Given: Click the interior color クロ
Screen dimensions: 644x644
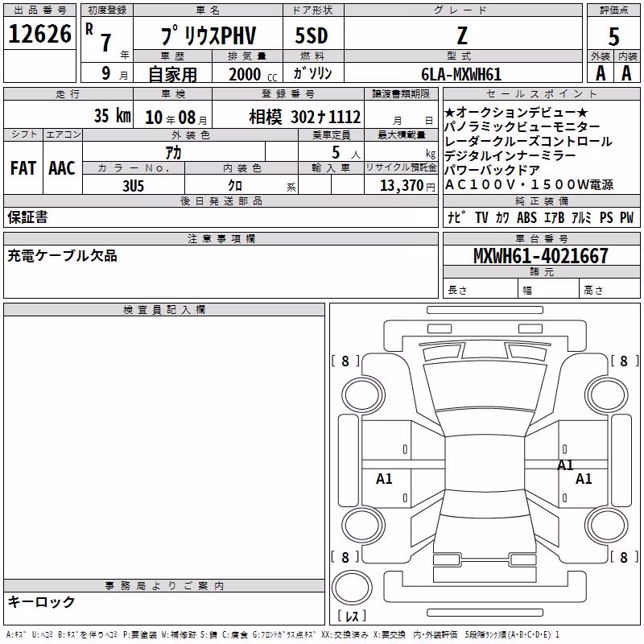Looking at the screenshot, I should point(235,186).
